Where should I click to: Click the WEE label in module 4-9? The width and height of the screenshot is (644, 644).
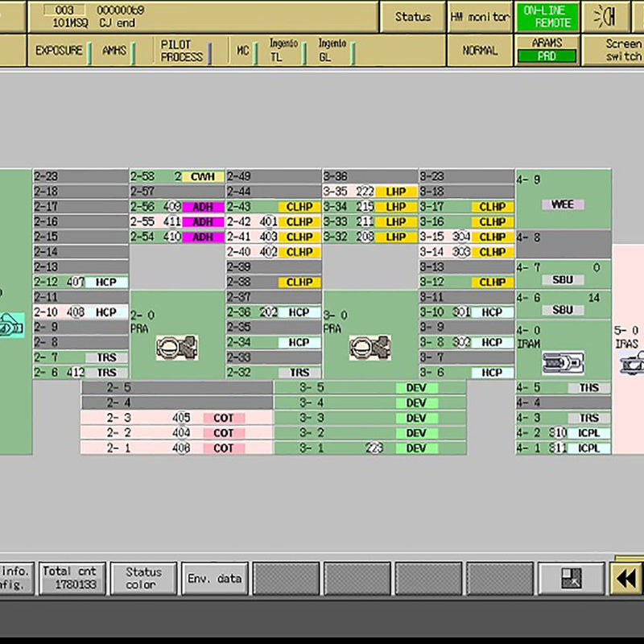[563, 204]
